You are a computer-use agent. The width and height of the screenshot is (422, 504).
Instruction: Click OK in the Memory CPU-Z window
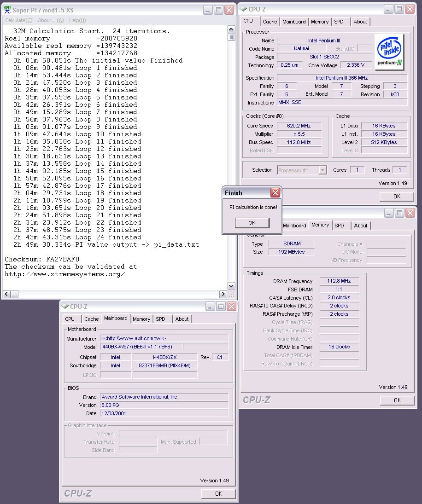(397, 400)
